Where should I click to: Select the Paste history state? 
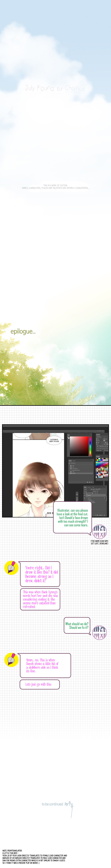[x=73, y=467]
